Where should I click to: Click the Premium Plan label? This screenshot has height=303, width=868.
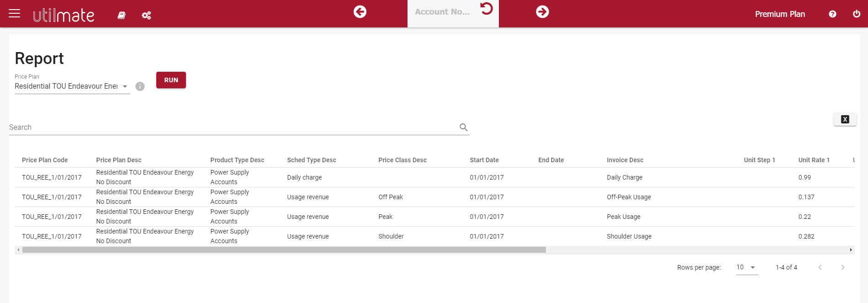780,14
